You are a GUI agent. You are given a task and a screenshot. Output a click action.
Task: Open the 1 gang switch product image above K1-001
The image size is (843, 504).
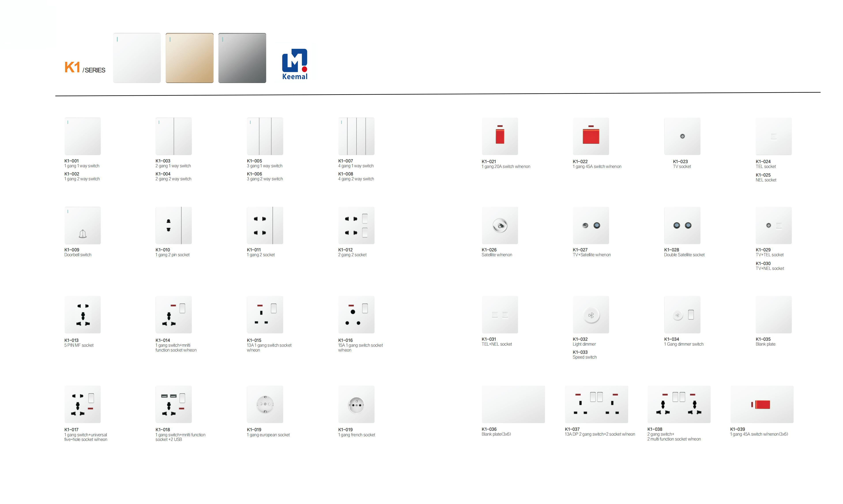point(83,136)
